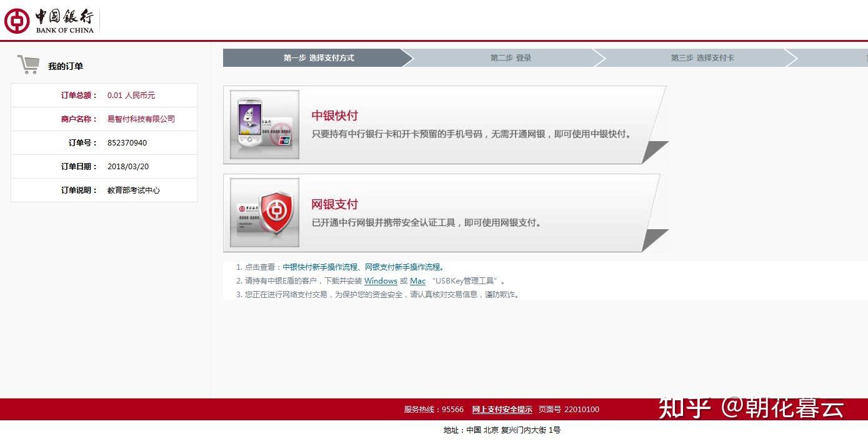Open 网银支付新手操作流程 link
Viewport: 868px width, 444px height.
tap(403, 267)
